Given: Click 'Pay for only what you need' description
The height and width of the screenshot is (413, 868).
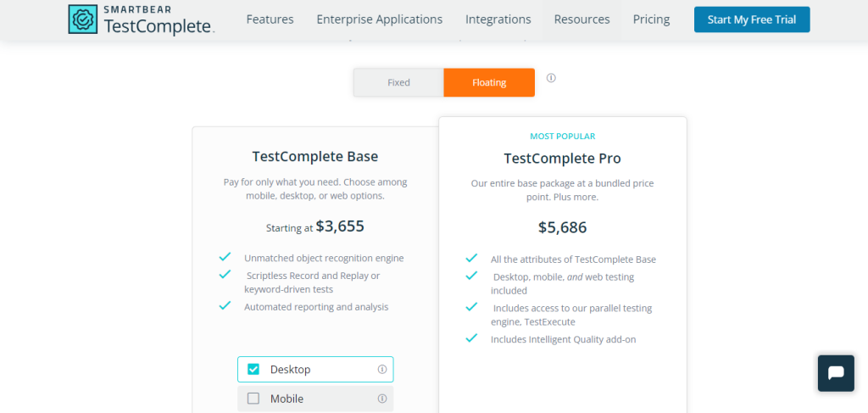Looking at the screenshot, I should point(315,189).
